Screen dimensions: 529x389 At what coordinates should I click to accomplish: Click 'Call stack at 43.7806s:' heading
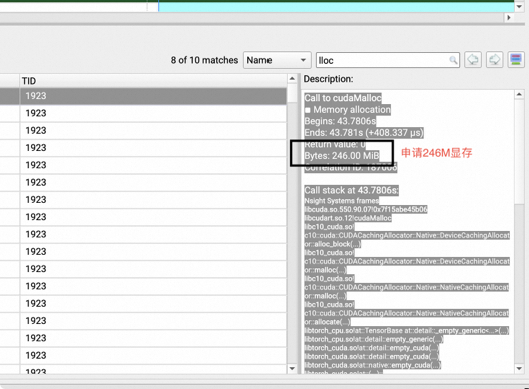[x=351, y=190]
